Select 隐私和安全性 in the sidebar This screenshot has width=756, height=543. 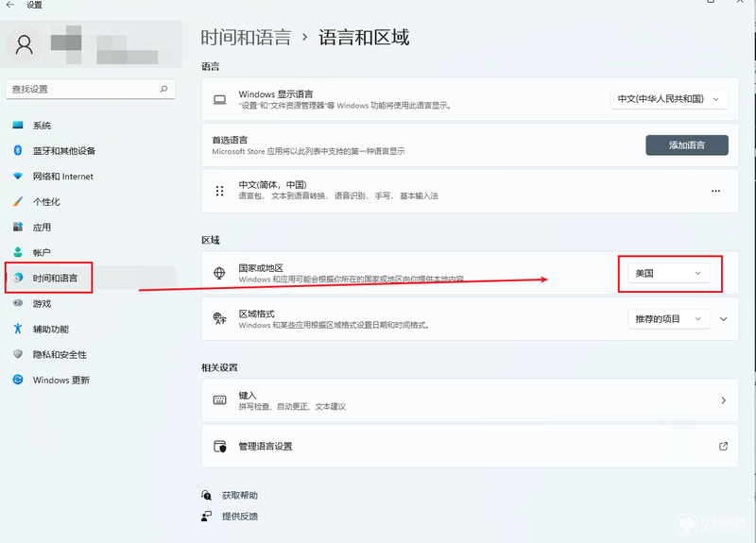click(90, 355)
